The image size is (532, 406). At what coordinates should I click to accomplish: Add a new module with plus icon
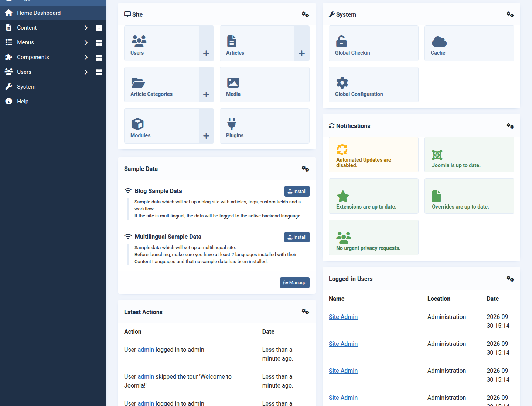pyautogui.click(x=206, y=126)
